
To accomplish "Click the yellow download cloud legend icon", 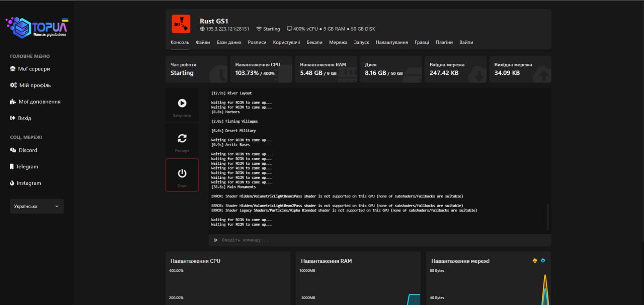I will click(535, 261).
